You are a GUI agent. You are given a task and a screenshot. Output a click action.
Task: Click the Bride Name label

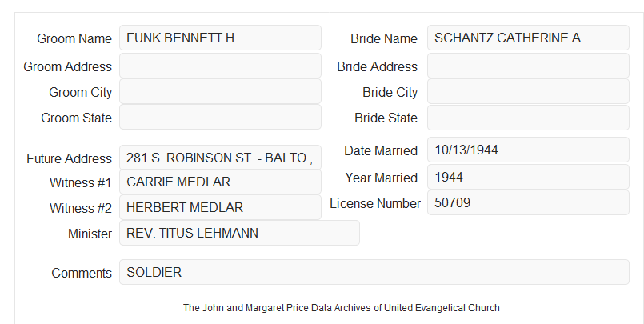tap(384, 38)
